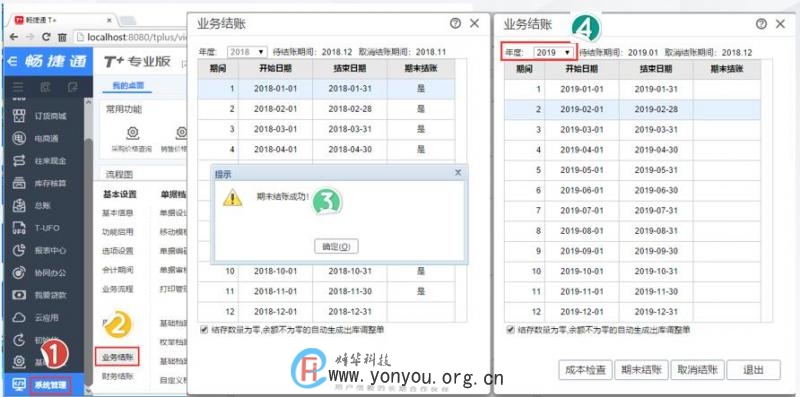Screen dimensions: 800x397
Task: Click help icon in the right 业务结账 dialog
Action: click(761, 23)
